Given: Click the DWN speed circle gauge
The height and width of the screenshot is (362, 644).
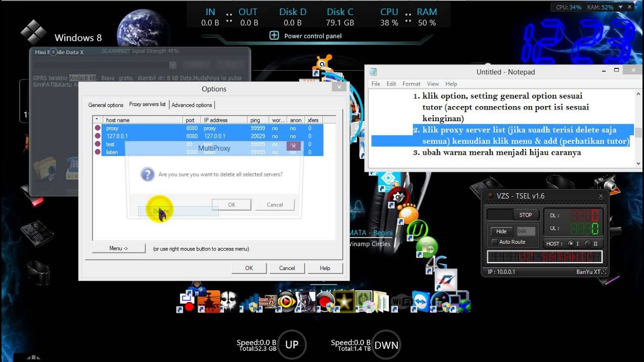Looking at the screenshot, I should [x=386, y=344].
